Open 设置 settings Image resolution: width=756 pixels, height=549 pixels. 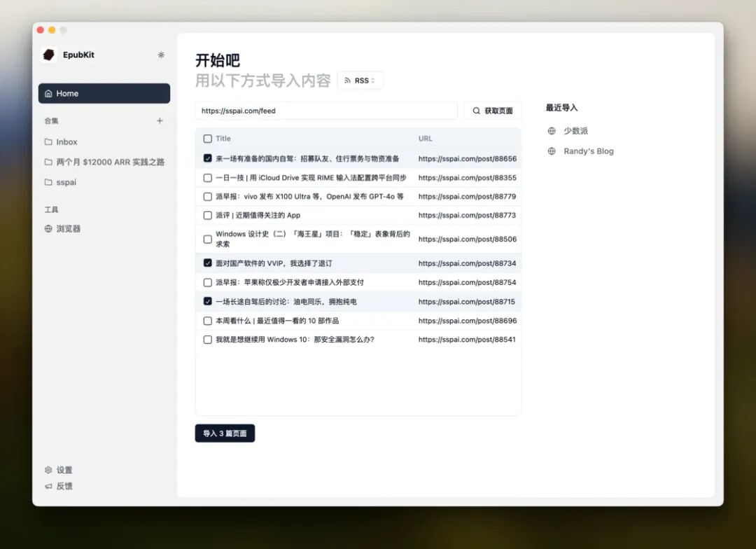point(58,470)
